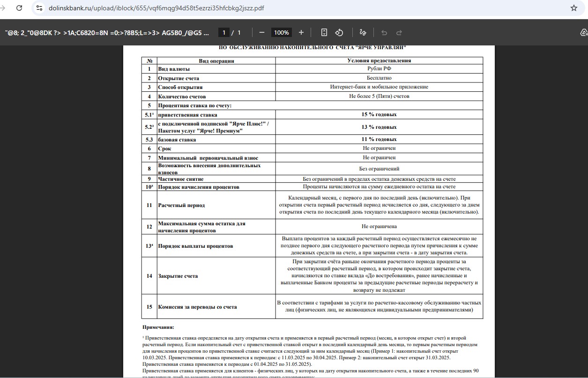Click the forward navigation arrow

tap(2, 8)
